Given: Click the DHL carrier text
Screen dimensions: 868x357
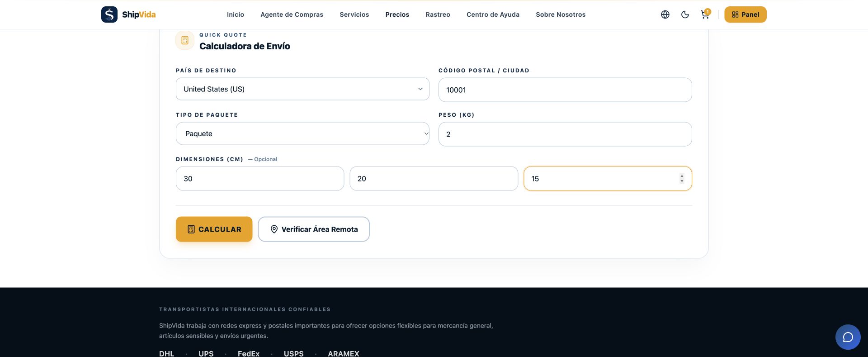Looking at the screenshot, I should click(x=166, y=353).
